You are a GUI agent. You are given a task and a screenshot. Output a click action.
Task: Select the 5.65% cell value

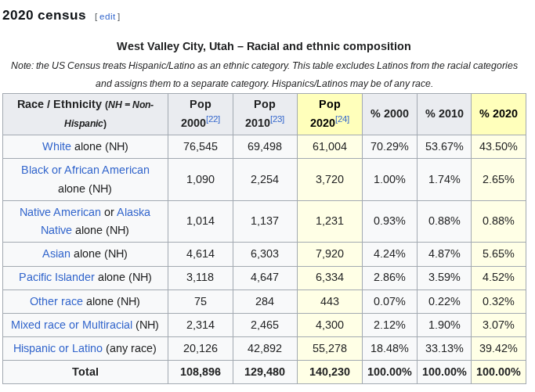point(498,254)
